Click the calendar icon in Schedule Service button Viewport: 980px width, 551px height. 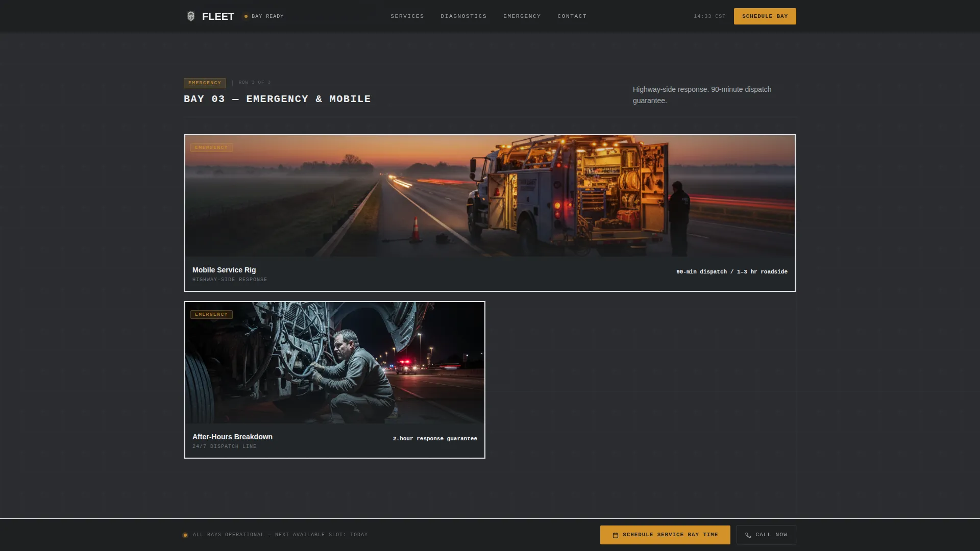616,535
